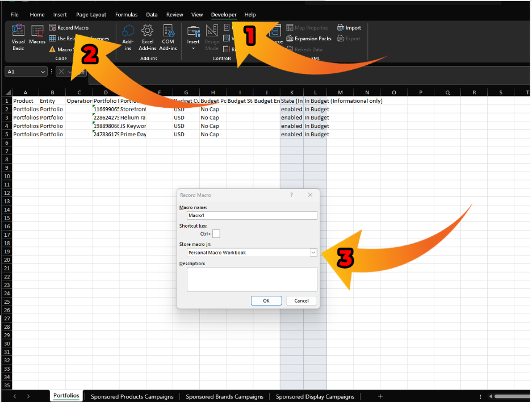
Task: Select the cell containing Helium ra
Action: pyautogui.click(x=133, y=118)
